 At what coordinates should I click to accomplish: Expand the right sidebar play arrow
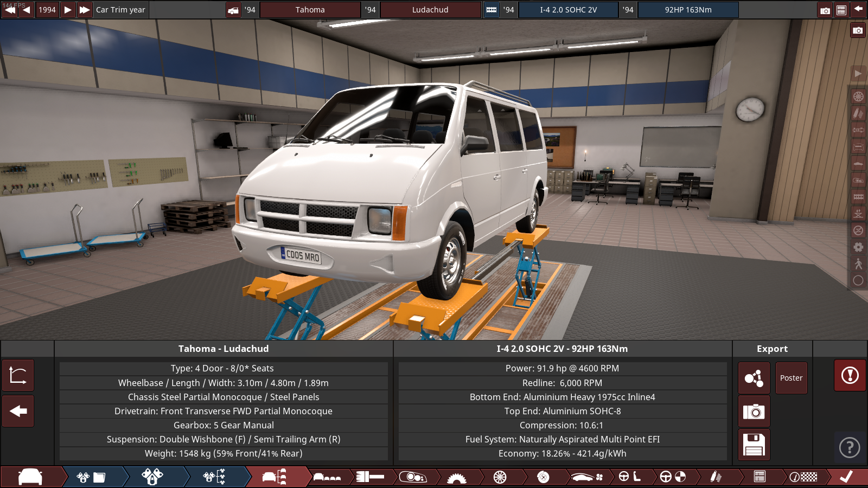858,73
